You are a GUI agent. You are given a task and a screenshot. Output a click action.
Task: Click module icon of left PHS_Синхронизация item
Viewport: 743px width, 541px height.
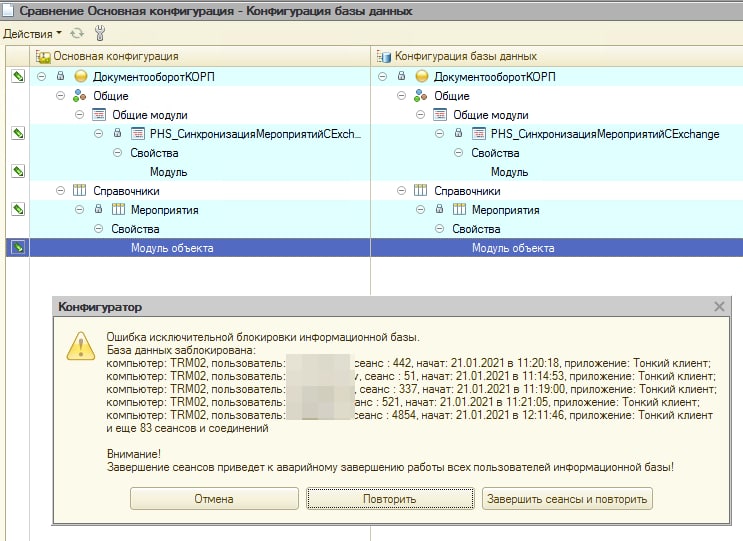(x=138, y=134)
